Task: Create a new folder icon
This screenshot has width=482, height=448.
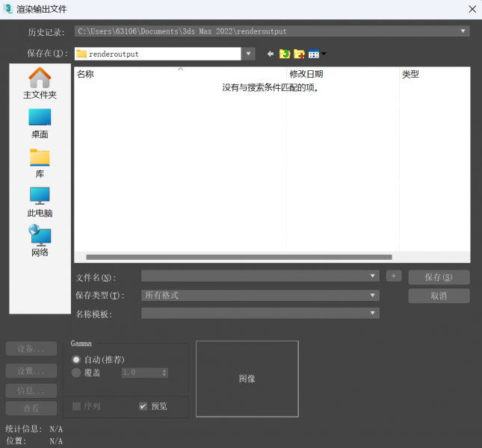Action: [x=299, y=54]
